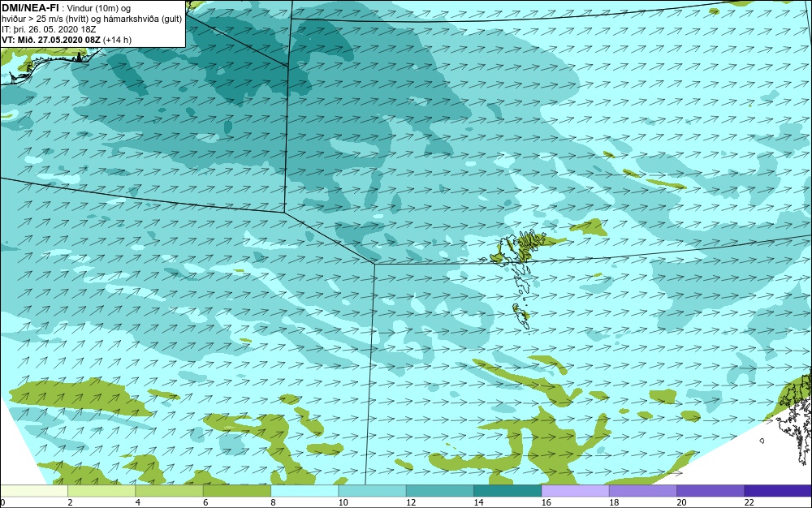Click the 6–8 m/s olive green legend swatch
The image size is (812, 508).
[236, 491]
